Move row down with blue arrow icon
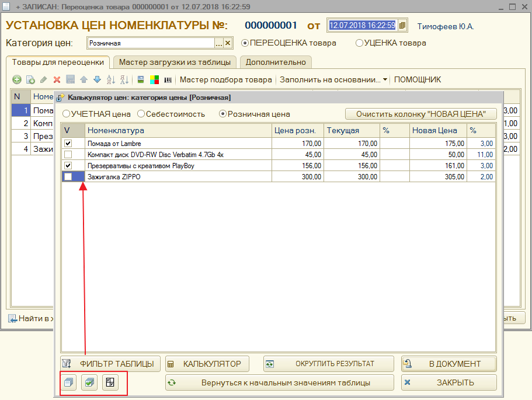 [x=97, y=80]
